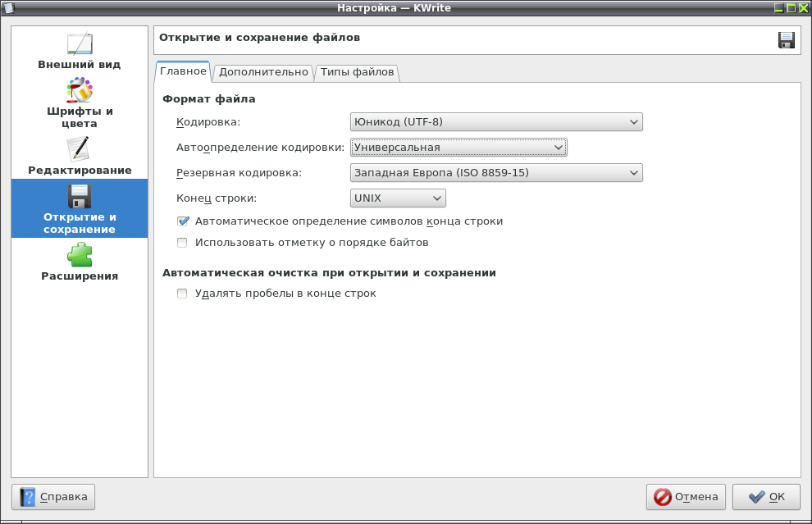The height and width of the screenshot is (524, 812).
Task: Click the Отмена button
Action: [x=686, y=497]
